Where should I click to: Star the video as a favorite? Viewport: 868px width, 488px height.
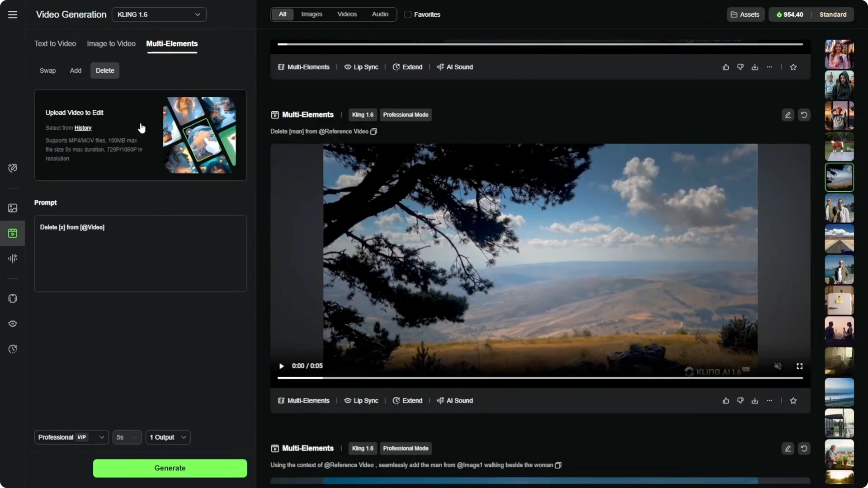tap(793, 400)
